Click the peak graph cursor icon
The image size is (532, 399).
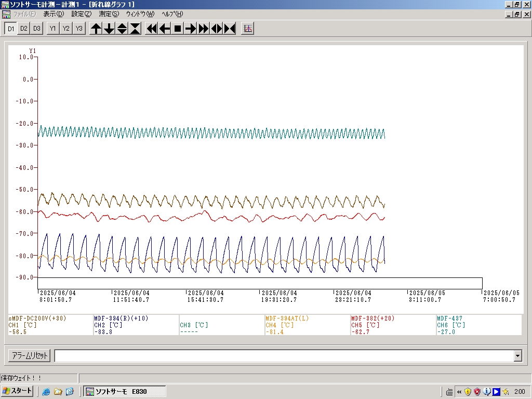pos(248,29)
